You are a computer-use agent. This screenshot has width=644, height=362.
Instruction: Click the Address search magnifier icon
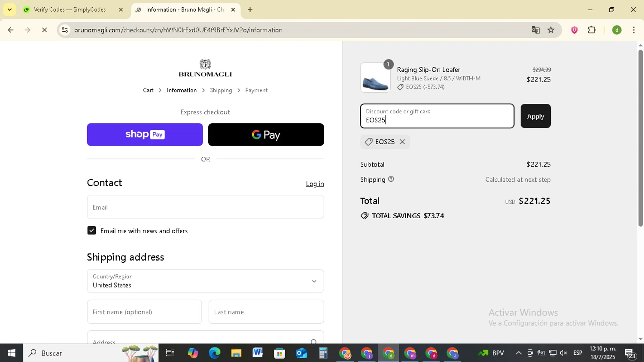[314, 341]
